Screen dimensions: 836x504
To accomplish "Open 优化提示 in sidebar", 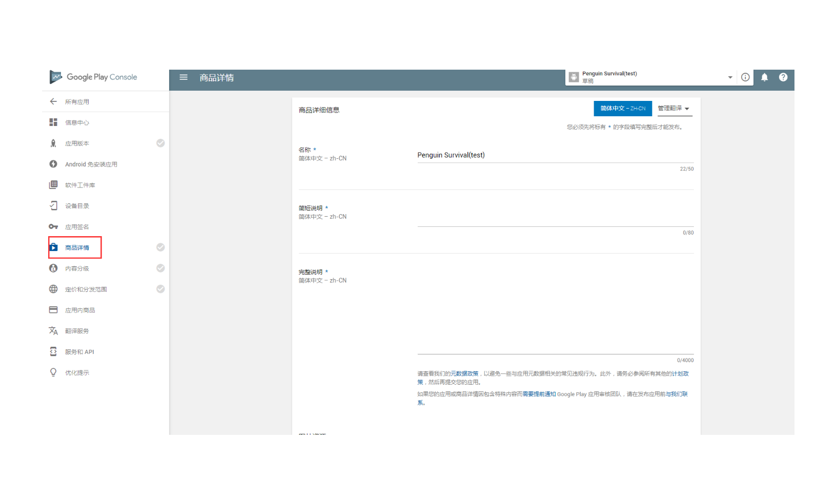I will tap(77, 373).
